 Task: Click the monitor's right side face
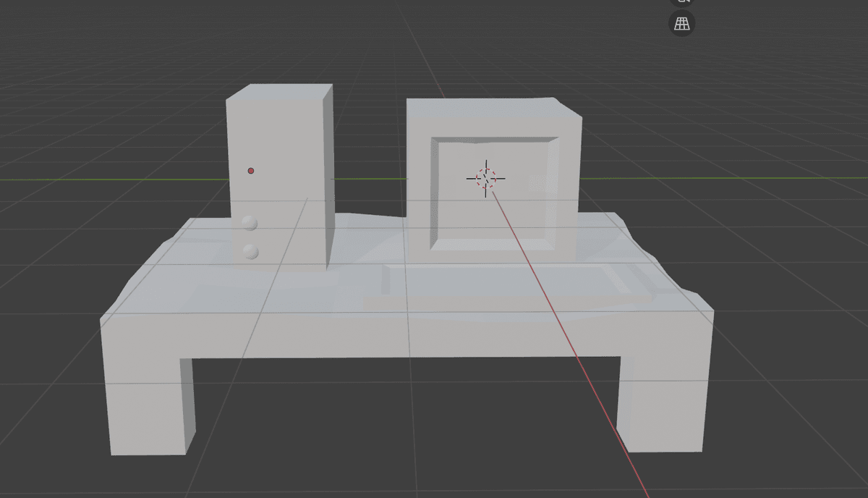coord(571,181)
